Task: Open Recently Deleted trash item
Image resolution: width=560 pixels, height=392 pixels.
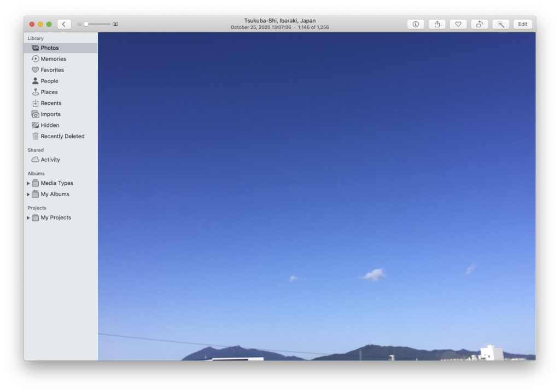Action: 62,136
